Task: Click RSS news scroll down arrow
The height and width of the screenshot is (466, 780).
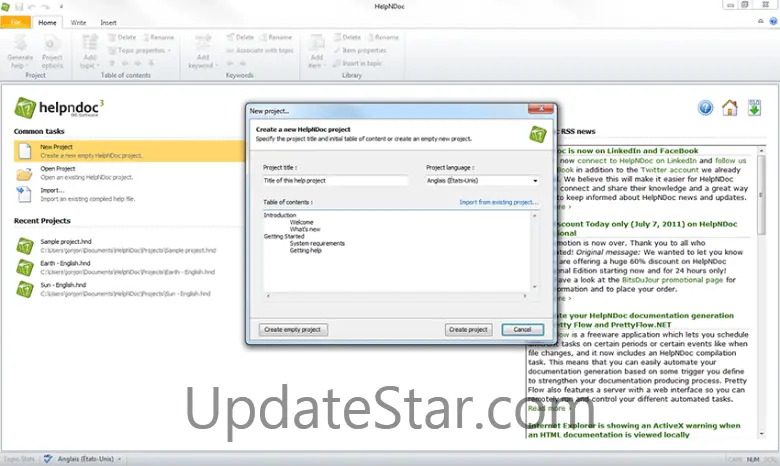Action: click(x=762, y=434)
